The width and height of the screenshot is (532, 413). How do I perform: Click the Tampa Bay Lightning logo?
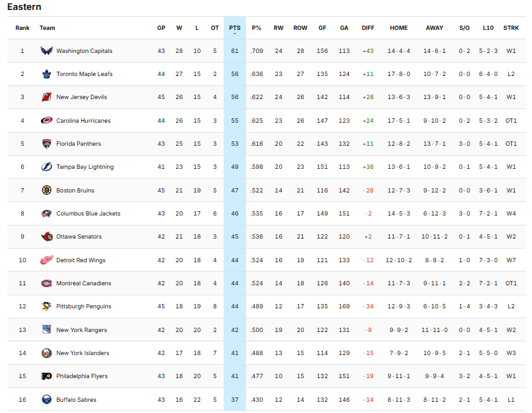click(47, 166)
